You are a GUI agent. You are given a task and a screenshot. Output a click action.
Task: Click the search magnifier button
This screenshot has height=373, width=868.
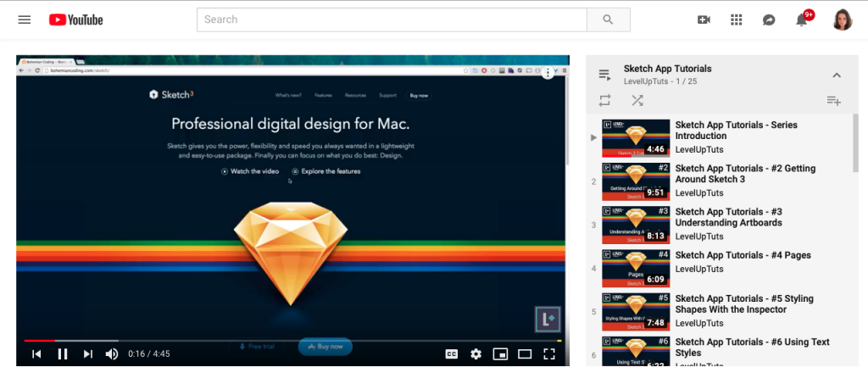609,19
